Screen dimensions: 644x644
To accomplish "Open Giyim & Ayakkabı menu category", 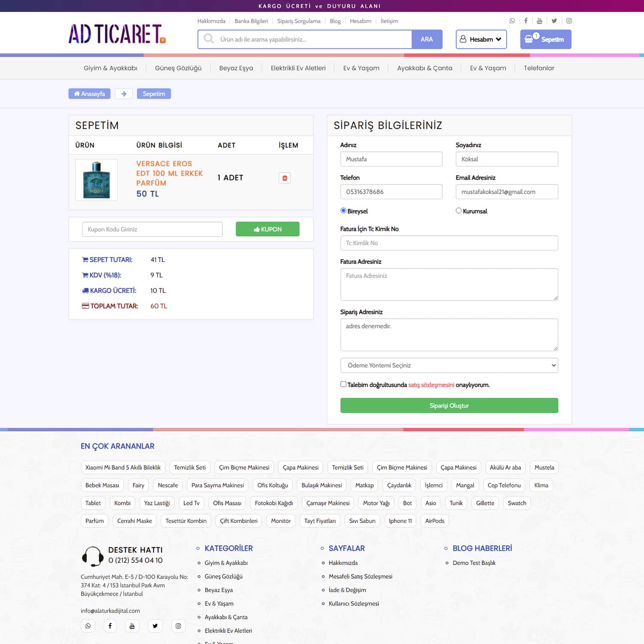I will [110, 68].
